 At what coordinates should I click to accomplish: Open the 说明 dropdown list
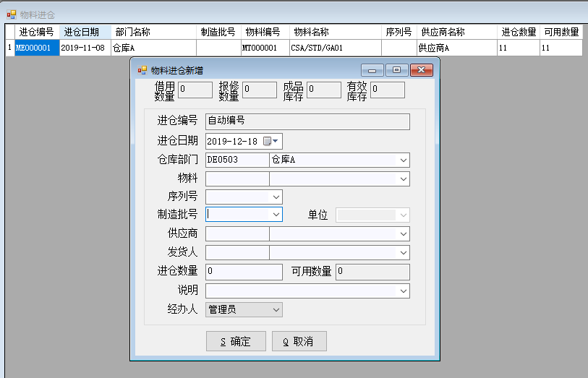(403, 291)
